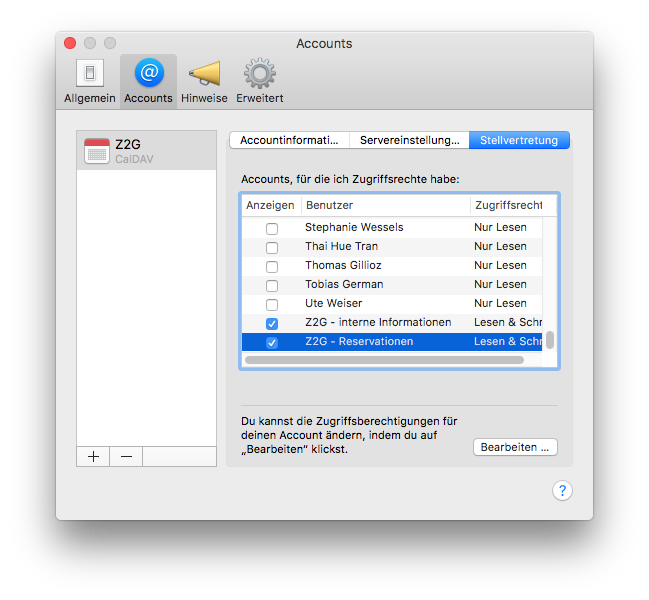Select the Stephanie Wessels name
The width and height of the screenshot is (649, 600).
click(354, 227)
